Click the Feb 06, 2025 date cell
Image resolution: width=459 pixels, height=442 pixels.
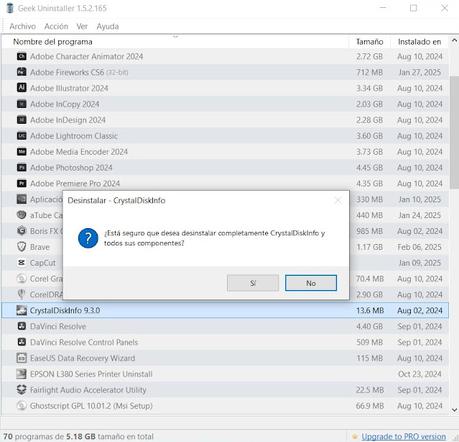click(x=419, y=247)
